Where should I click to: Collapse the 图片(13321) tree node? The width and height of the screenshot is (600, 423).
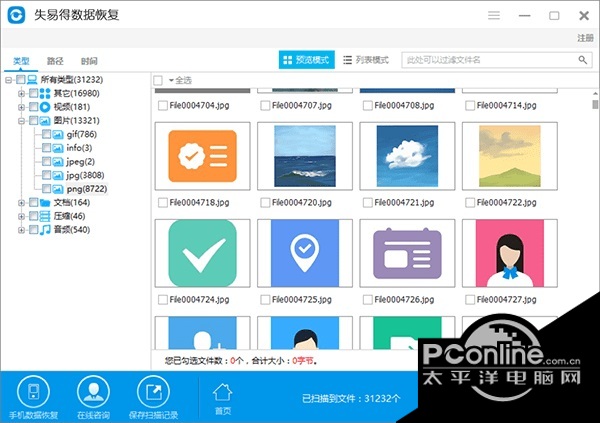(21, 121)
